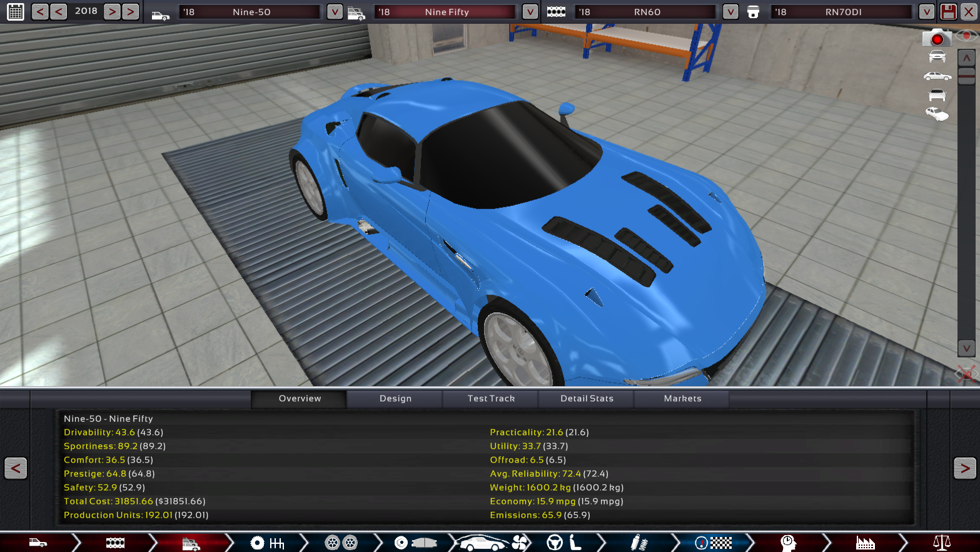980x552 pixels.
Task: Switch to the front car view icon
Action: click(937, 57)
